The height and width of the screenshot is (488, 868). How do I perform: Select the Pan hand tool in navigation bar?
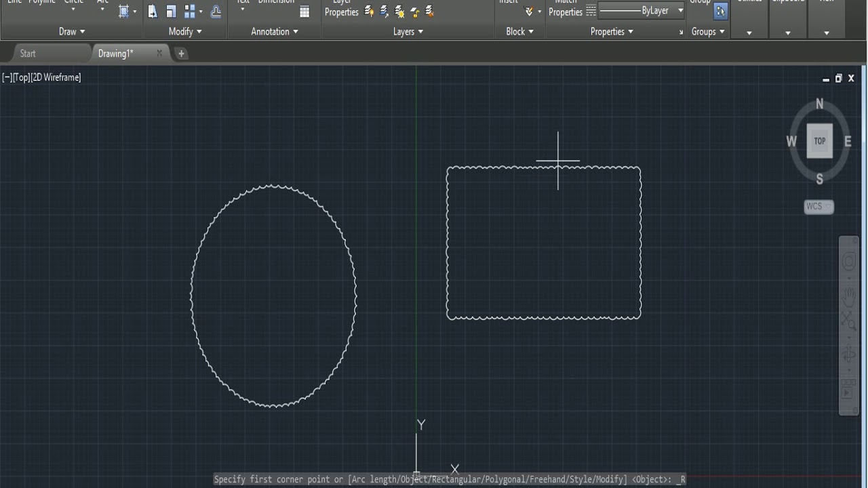point(849,297)
